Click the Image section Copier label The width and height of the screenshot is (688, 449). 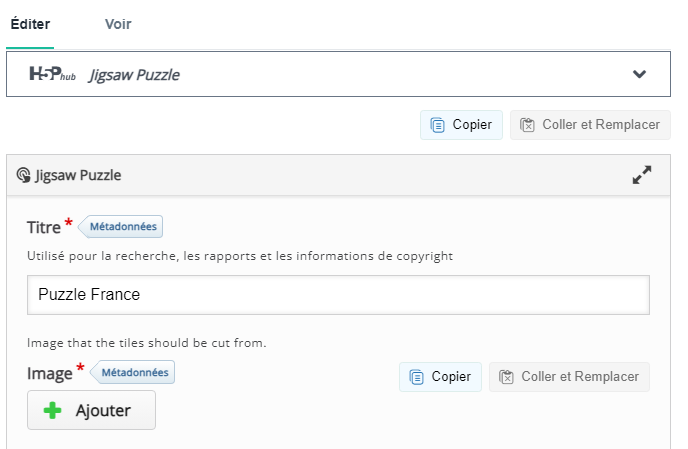[x=451, y=377]
